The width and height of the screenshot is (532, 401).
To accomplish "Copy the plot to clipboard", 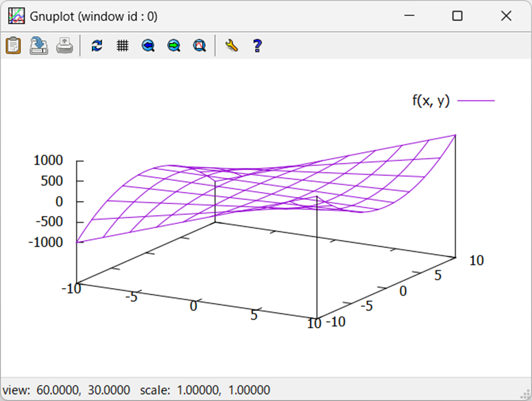I will point(12,46).
